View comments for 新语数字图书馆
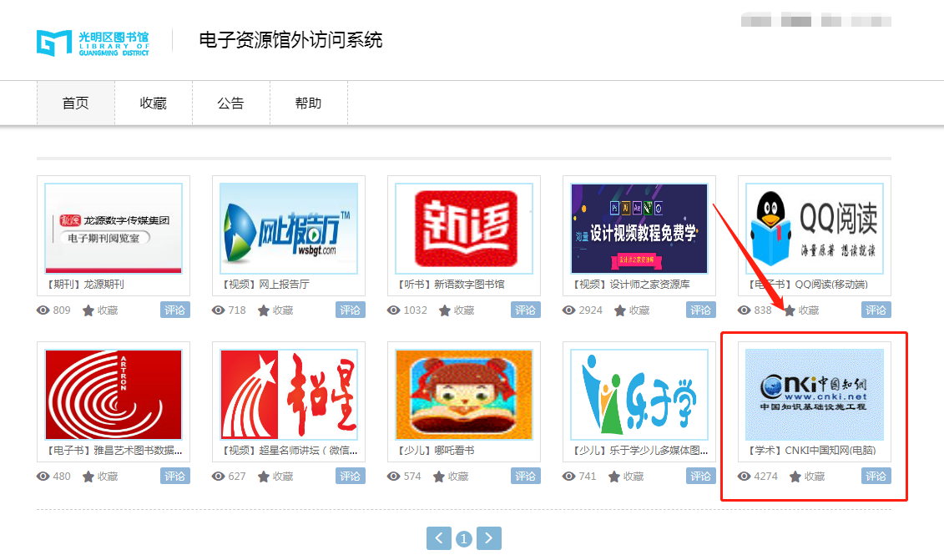 coord(526,310)
